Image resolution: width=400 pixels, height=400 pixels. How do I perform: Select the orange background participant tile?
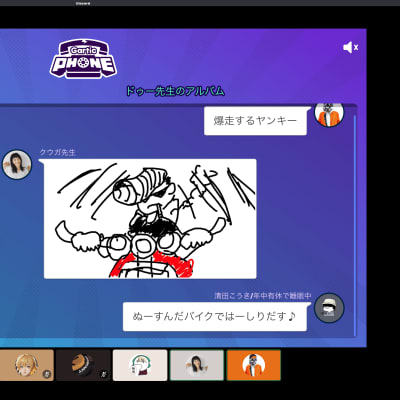(x=254, y=365)
